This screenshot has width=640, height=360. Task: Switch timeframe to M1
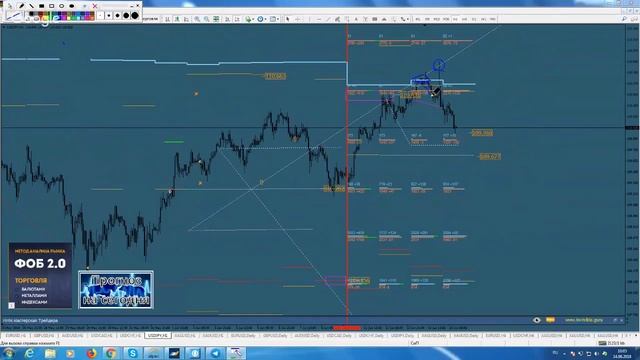pos(418,19)
